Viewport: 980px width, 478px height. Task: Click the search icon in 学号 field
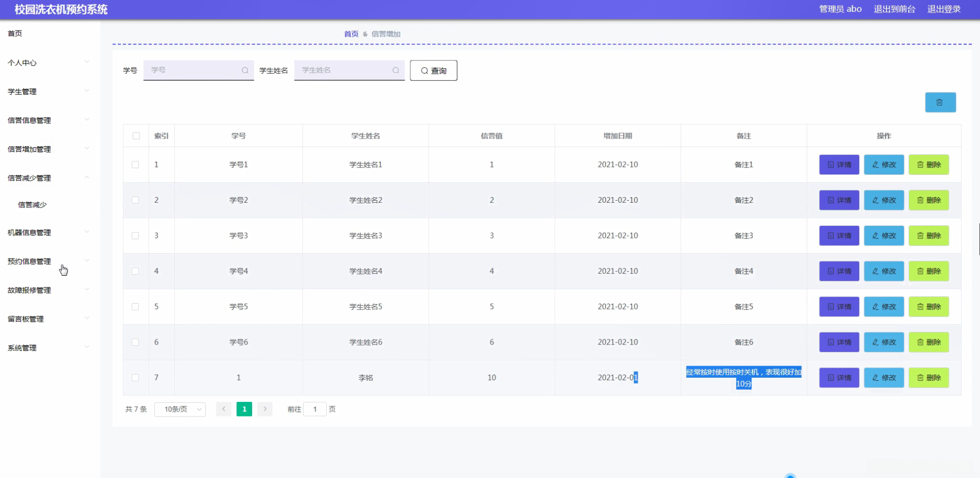pos(245,70)
